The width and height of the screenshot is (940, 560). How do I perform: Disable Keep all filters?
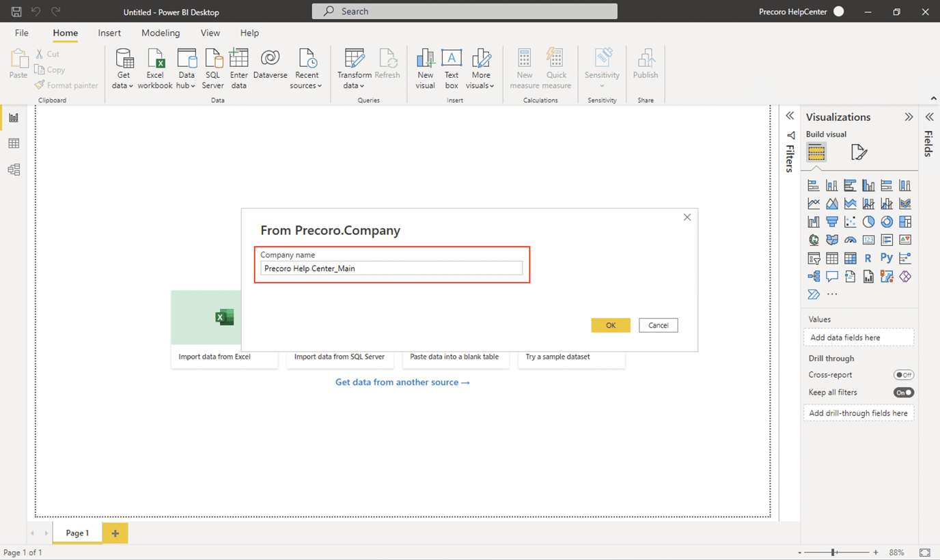click(x=903, y=392)
